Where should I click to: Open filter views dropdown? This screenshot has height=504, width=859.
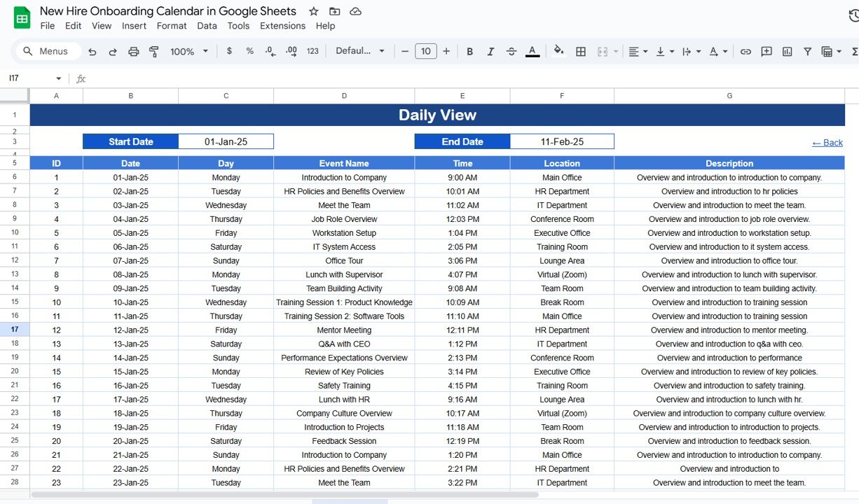coord(831,51)
